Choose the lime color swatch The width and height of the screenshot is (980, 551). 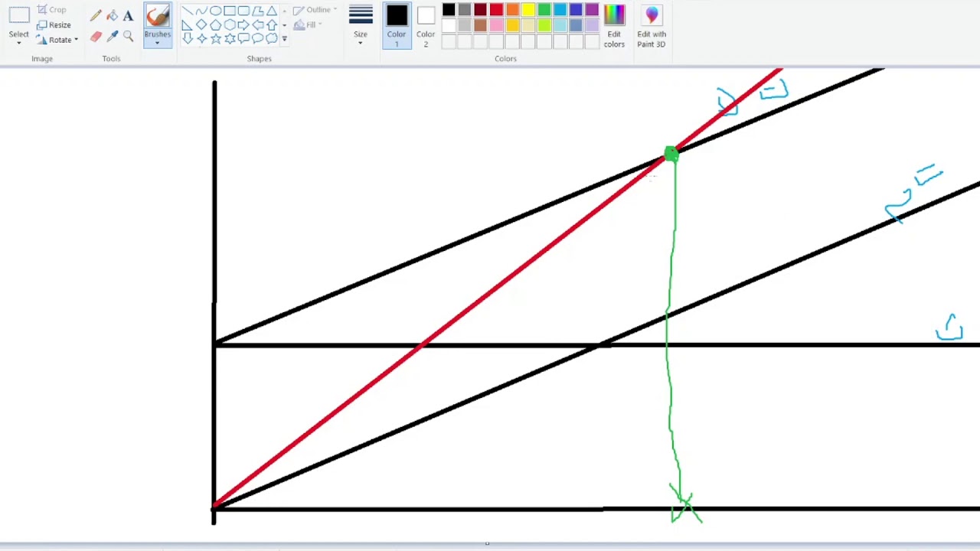coord(544,25)
